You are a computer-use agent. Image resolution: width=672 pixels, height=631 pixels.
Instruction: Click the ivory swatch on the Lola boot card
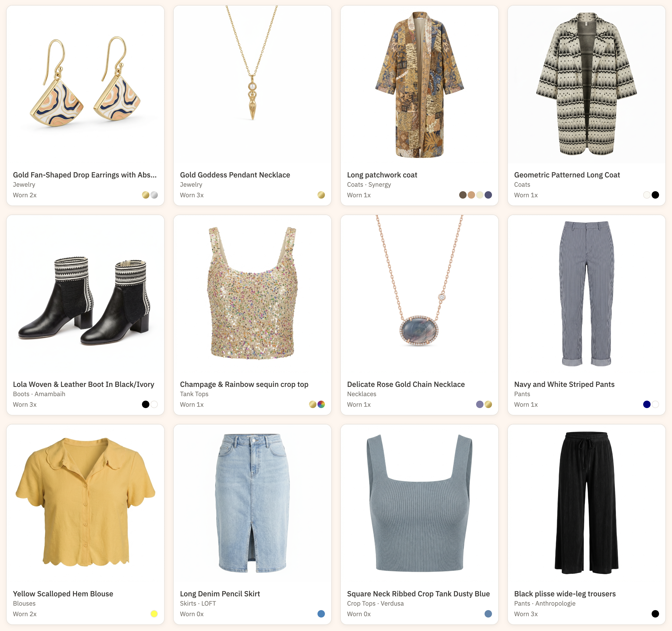[154, 404]
